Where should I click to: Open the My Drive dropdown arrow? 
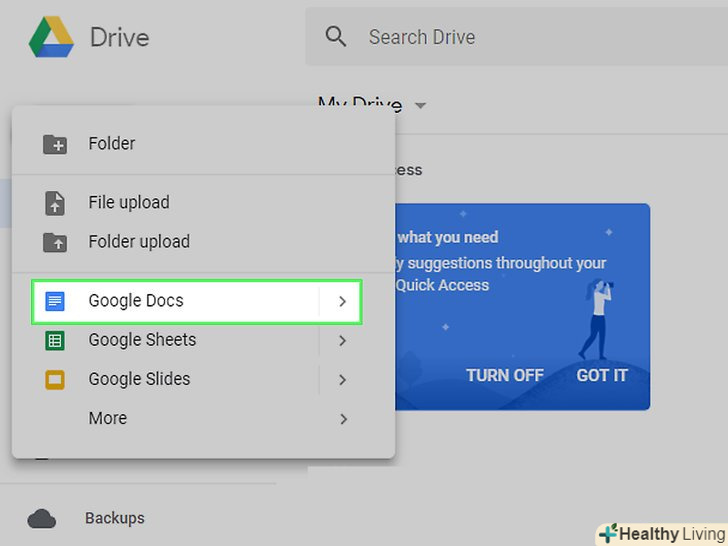(420, 105)
